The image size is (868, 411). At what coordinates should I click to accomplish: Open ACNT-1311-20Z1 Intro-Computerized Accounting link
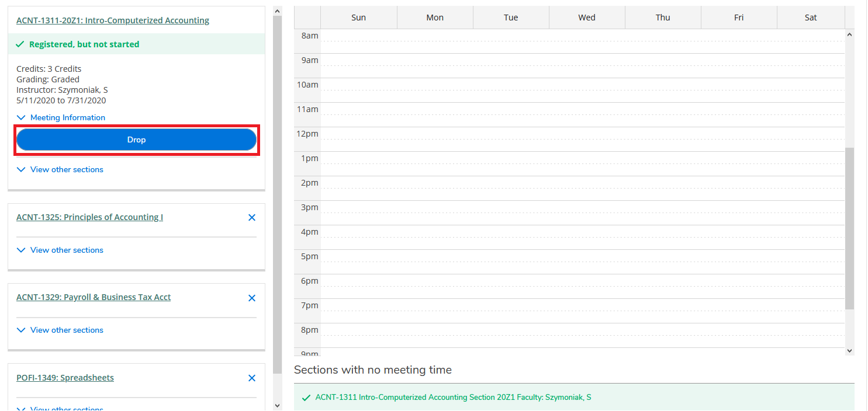113,20
